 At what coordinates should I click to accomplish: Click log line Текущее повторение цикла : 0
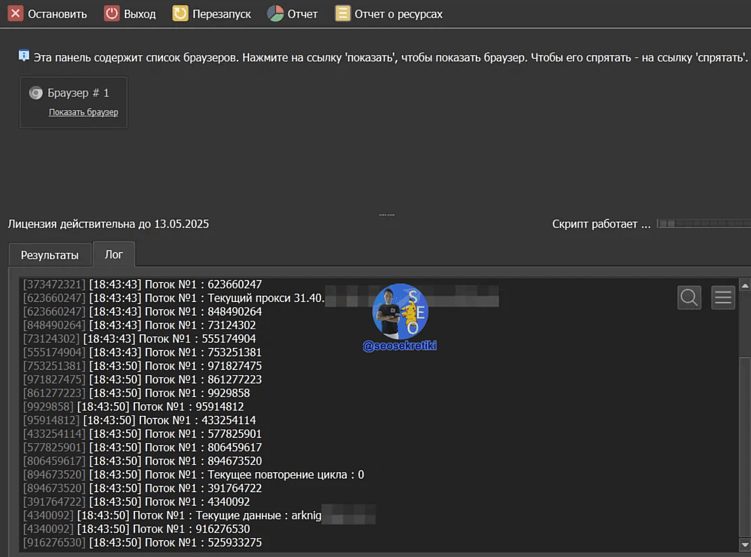pos(193,475)
